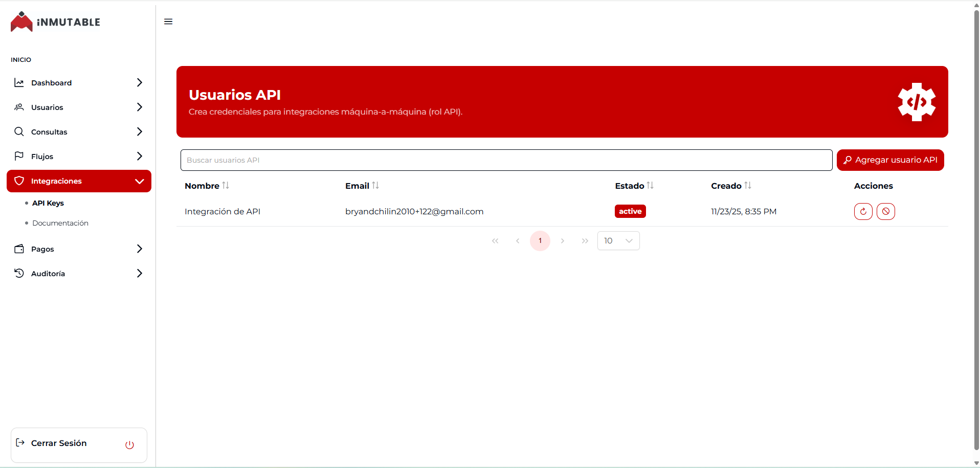Click the Consultas magnifier icon
This screenshot has width=980, height=468.
tap(19, 131)
